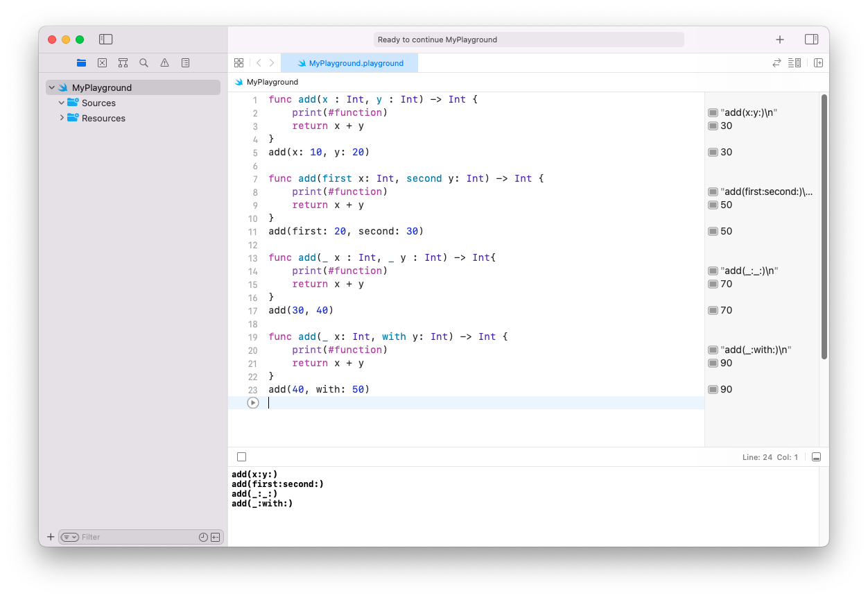The height and width of the screenshot is (598, 868).
Task: Expand the Resources folder
Action: [62, 118]
